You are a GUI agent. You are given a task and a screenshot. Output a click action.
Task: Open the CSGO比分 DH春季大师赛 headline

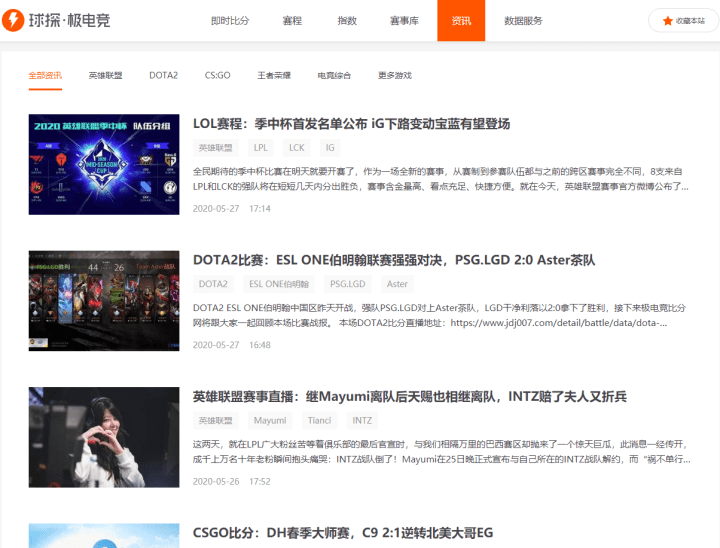pyautogui.click(x=343, y=533)
